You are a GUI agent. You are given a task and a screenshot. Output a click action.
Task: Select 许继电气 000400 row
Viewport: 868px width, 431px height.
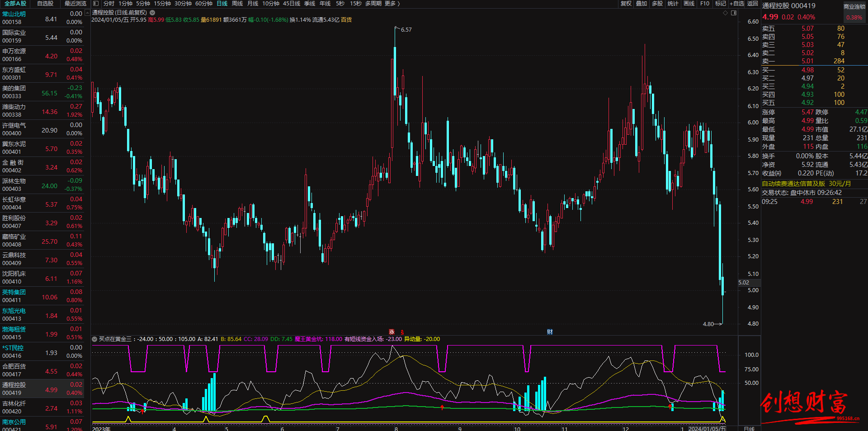(42, 129)
